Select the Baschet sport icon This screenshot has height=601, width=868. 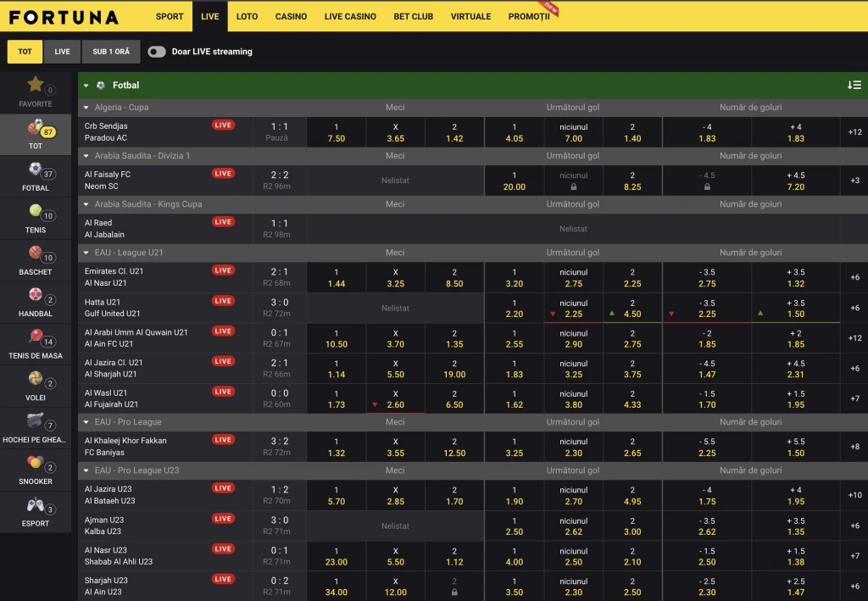point(35,253)
